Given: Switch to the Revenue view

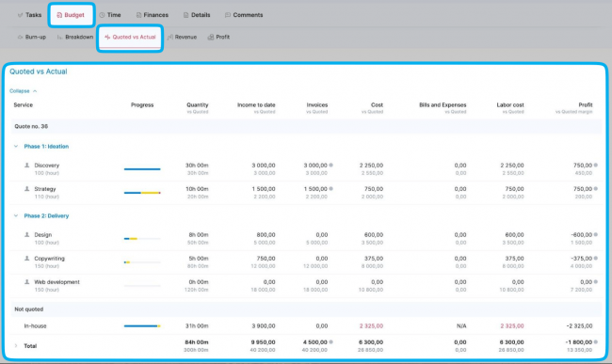Looking at the screenshot, I should [182, 37].
